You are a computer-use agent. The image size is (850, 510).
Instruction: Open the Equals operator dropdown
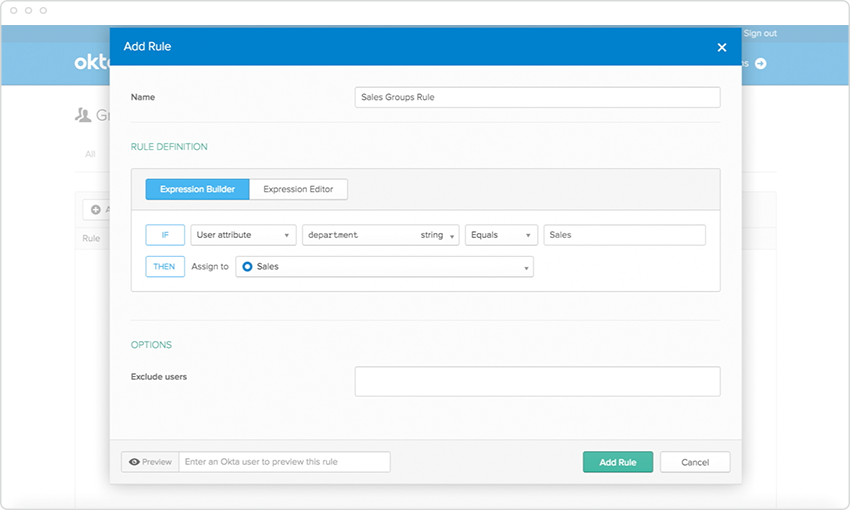pyautogui.click(x=501, y=235)
